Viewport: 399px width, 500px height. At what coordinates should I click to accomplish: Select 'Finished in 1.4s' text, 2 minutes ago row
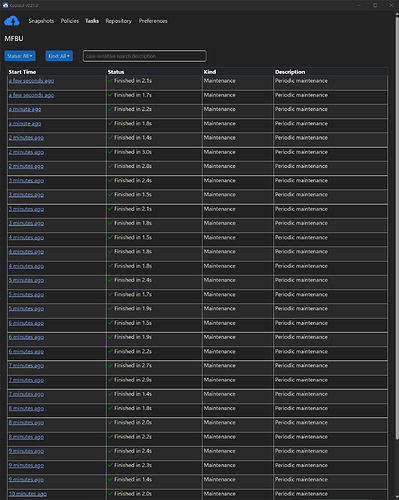(x=133, y=138)
